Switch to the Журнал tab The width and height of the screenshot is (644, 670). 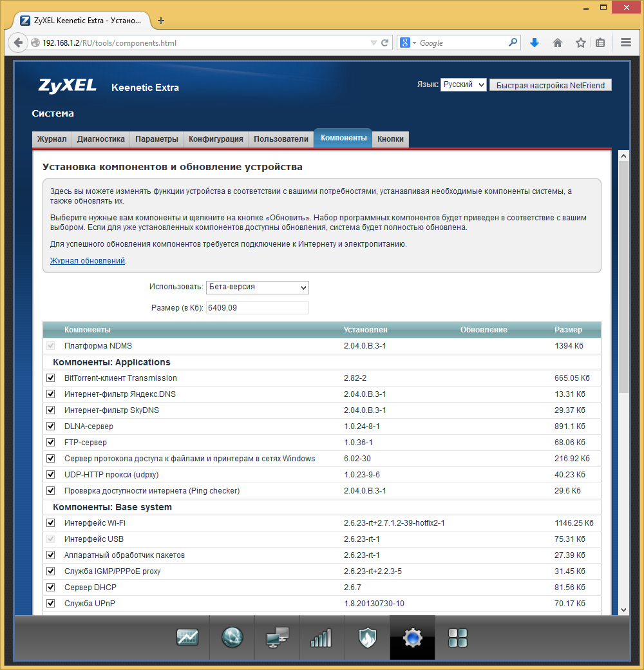coord(52,139)
